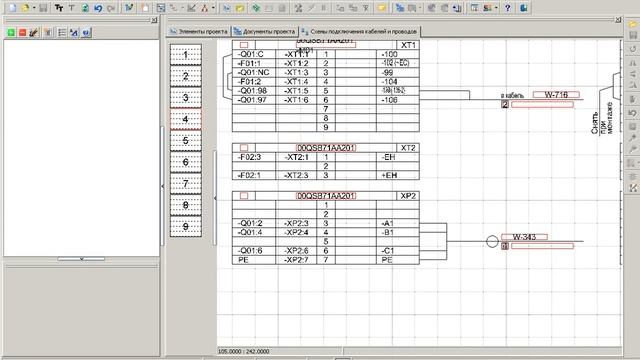Collapse left panel using the splitter arrow
Screen dimensions: 640x360
pos(162,186)
